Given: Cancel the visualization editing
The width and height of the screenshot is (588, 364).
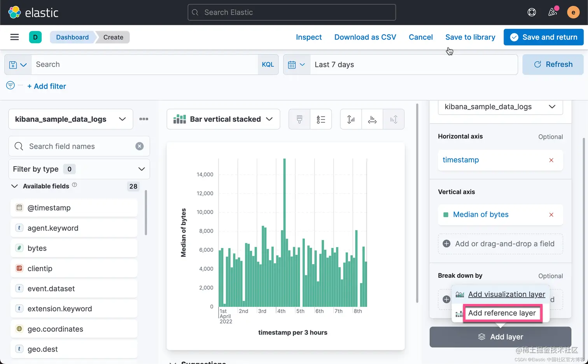Looking at the screenshot, I should [421, 37].
